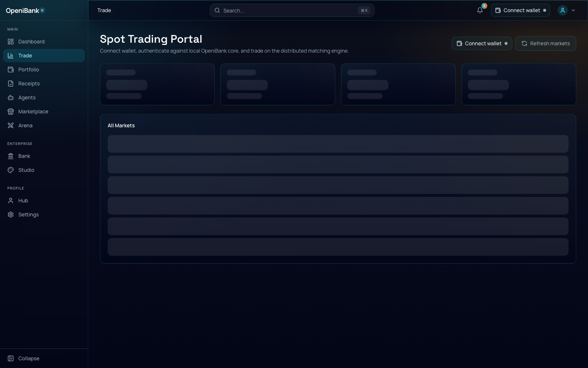Switch to the Trade navigation item
This screenshot has width=588, height=368.
(25, 55)
